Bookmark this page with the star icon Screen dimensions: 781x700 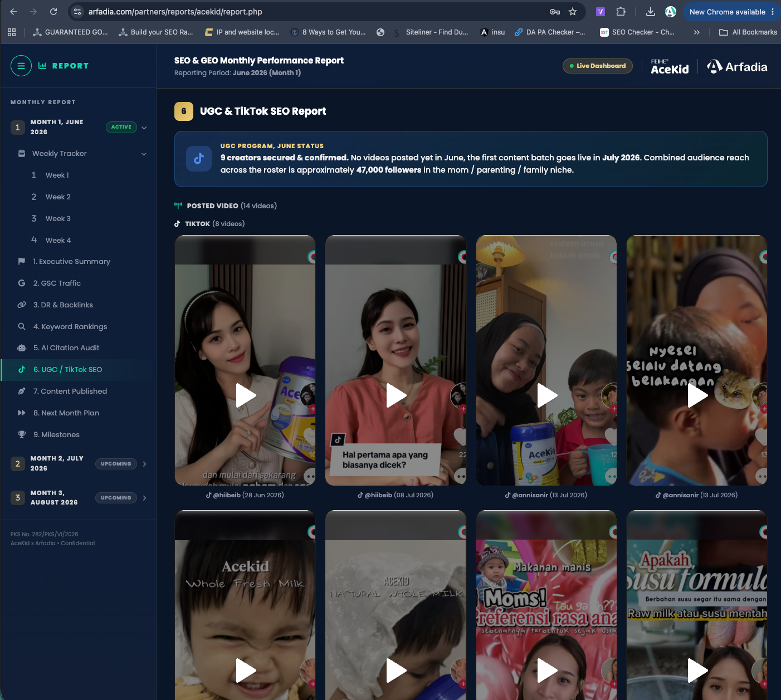[x=573, y=12]
